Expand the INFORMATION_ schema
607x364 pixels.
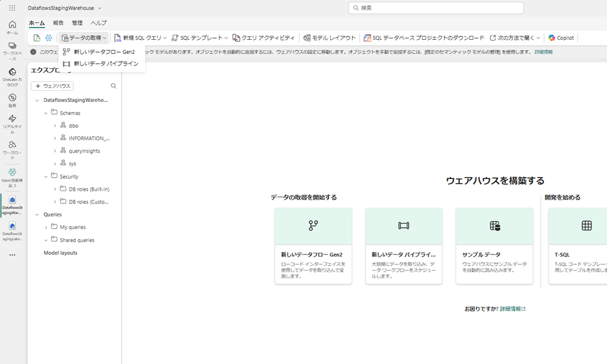point(55,138)
